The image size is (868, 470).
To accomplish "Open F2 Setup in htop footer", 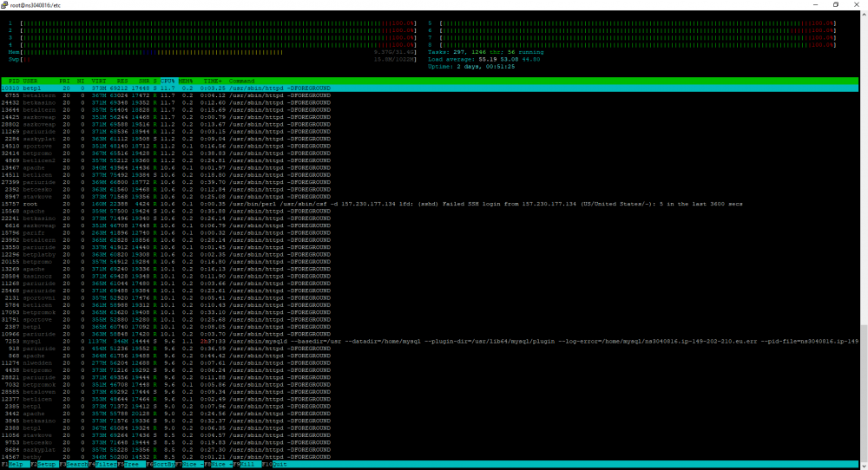I will point(45,465).
